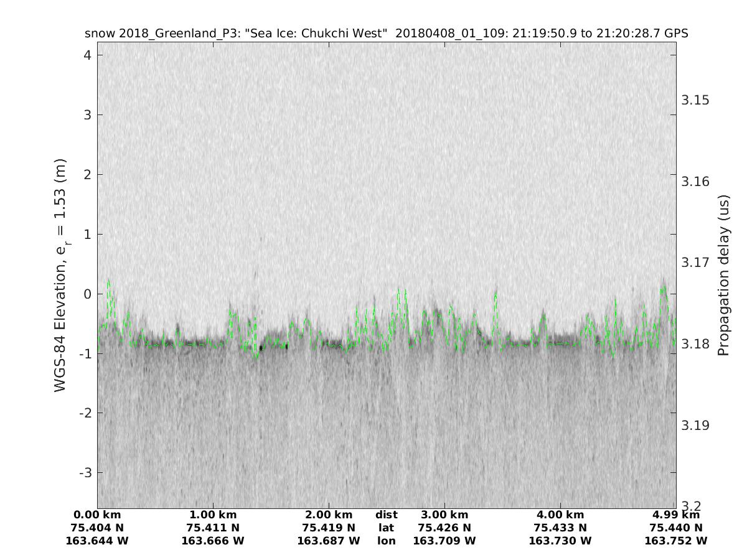Viewport: 747px width, 560px height.
Task: Click the elevation tick label 4
Action: coord(88,55)
